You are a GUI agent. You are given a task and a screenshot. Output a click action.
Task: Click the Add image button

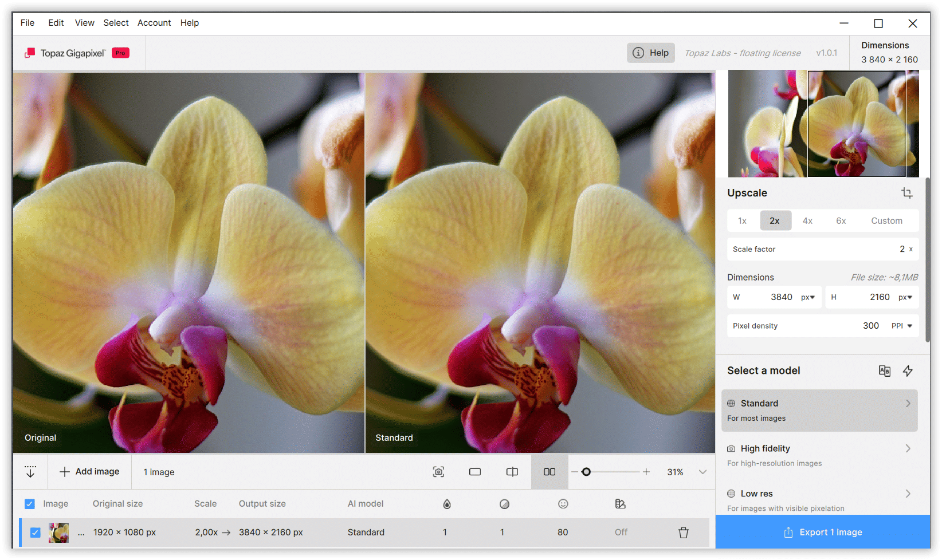tap(89, 472)
